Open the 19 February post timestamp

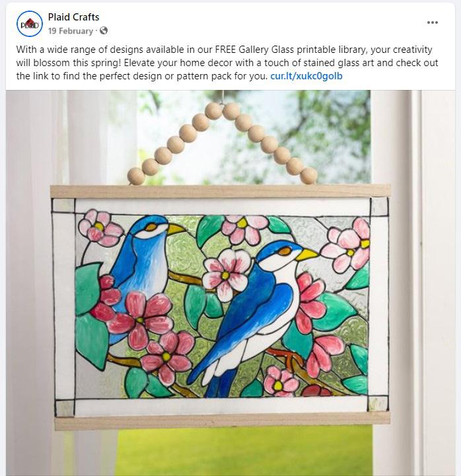71,31
